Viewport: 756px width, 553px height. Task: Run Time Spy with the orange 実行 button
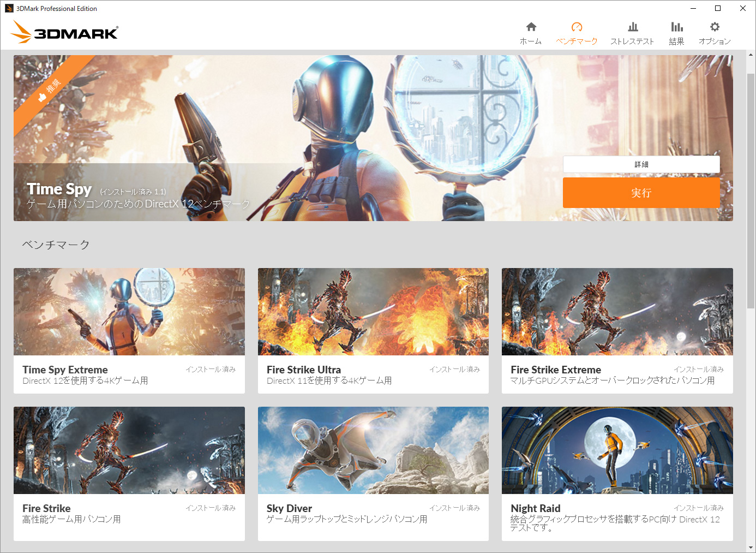[641, 193]
